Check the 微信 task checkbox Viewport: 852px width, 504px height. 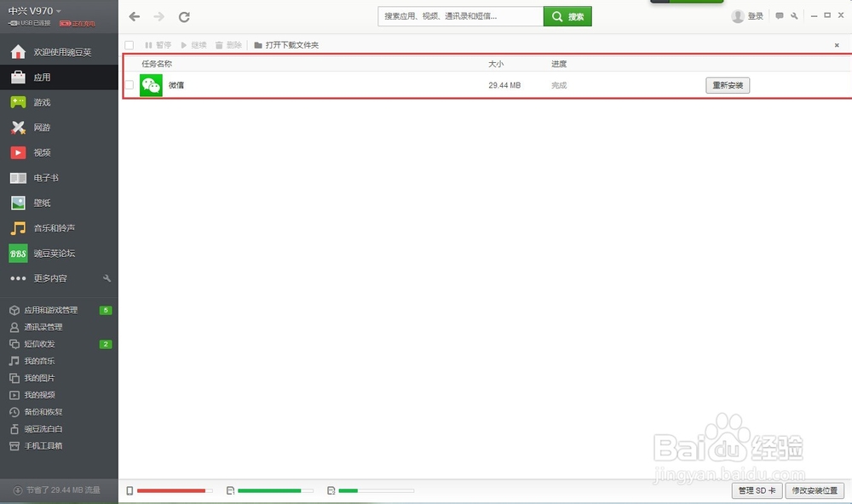(x=130, y=85)
